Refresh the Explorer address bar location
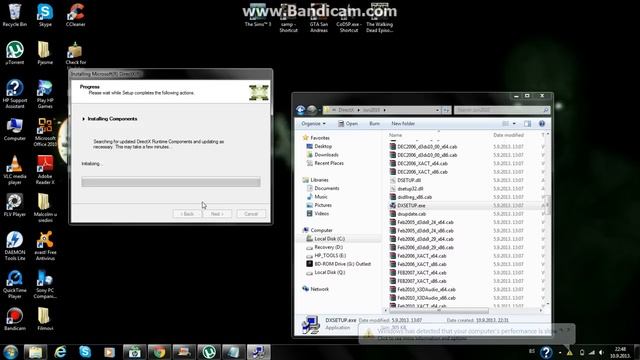Viewport: 640px width, 360px height. tap(446, 110)
